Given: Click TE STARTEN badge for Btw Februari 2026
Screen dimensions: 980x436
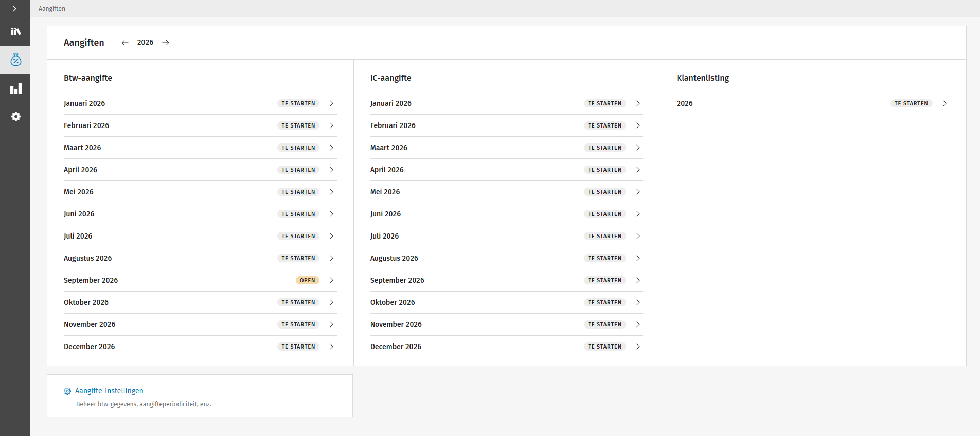Looking at the screenshot, I should [298, 125].
